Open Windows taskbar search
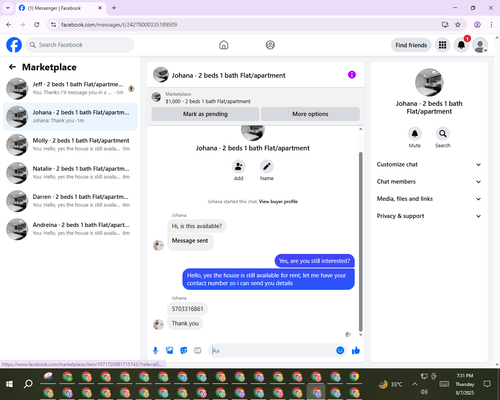The height and width of the screenshot is (400, 500). click(28, 384)
